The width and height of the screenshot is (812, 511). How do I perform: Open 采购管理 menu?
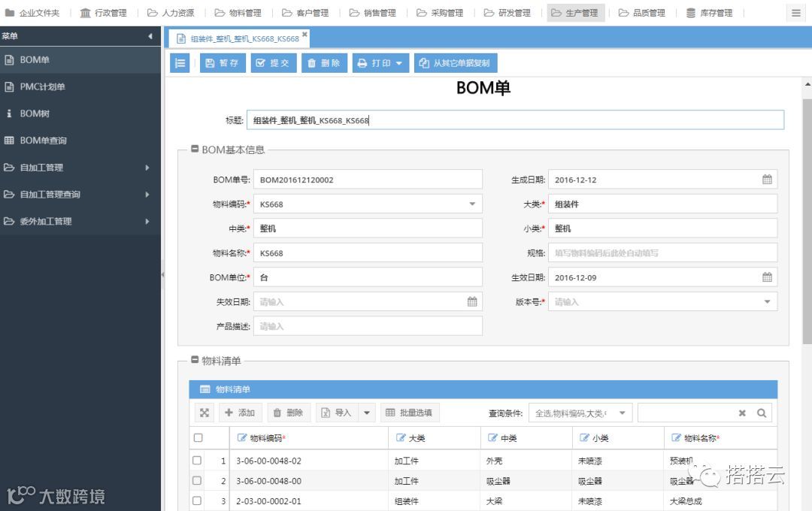pyautogui.click(x=440, y=13)
